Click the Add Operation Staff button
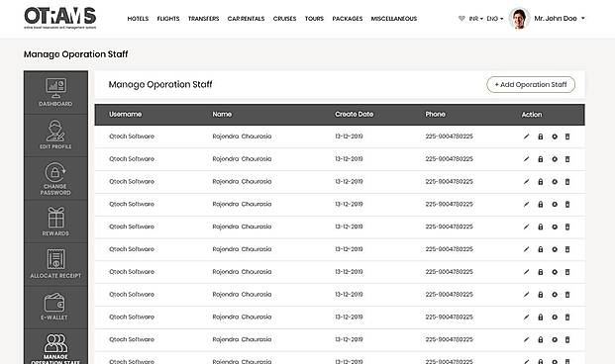This screenshot has width=615, height=364. point(531,85)
